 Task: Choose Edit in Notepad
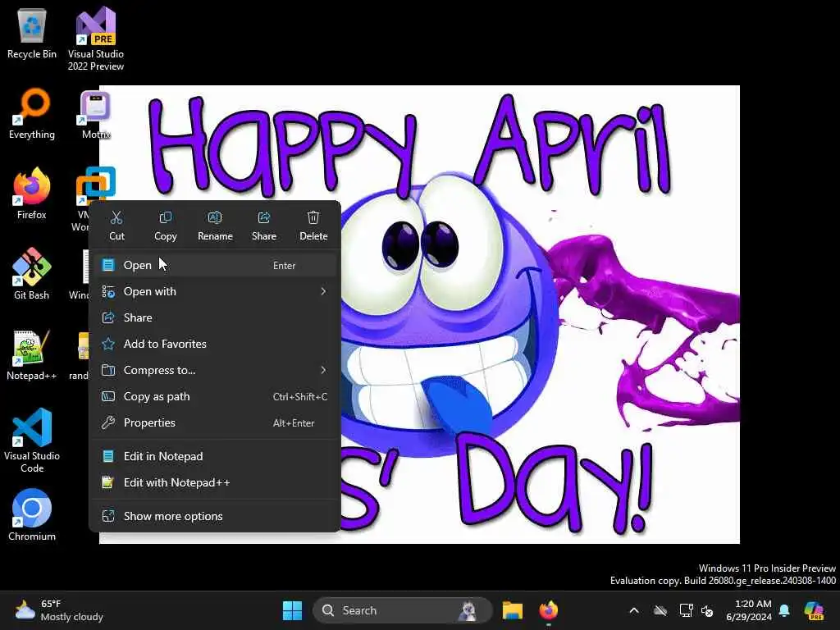[215, 456]
